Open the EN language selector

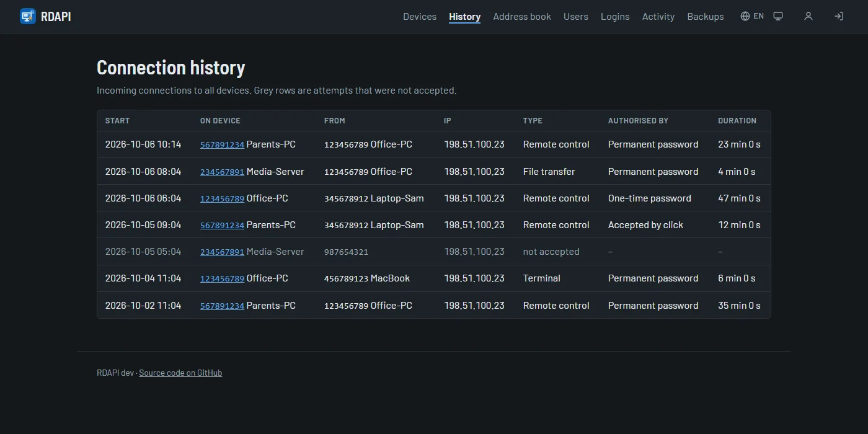point(752,16)
